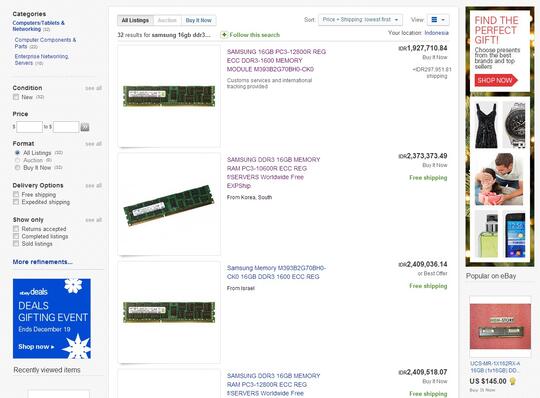Click the Popular on eBay RAM thumbnail
540x398 pixels.
tap(500, 326)
